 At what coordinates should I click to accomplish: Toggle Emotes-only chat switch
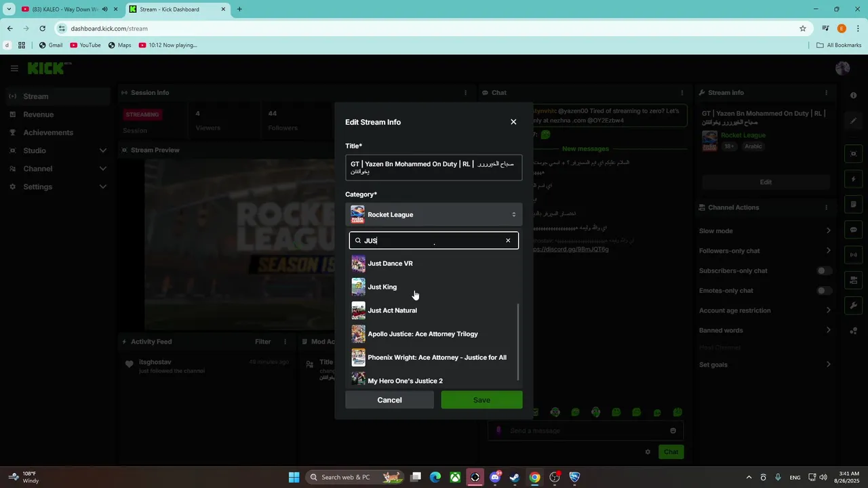pos(824,291)
